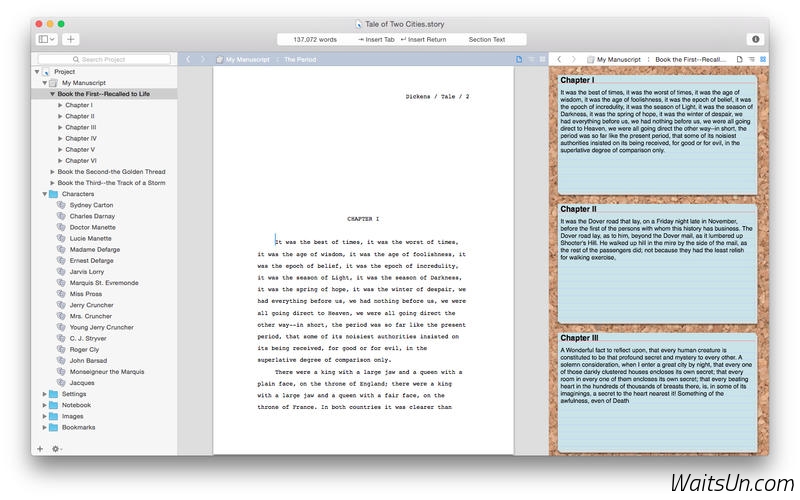The width and height of the screenshot is (800, 500).
Task: Collapse the Characters folder
Action: tap(44, 194)
